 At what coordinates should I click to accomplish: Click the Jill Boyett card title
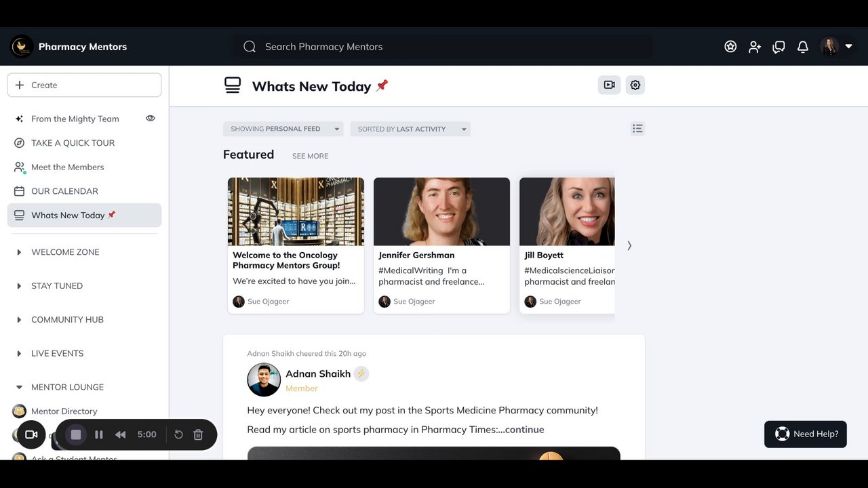[x=544, y=256]
